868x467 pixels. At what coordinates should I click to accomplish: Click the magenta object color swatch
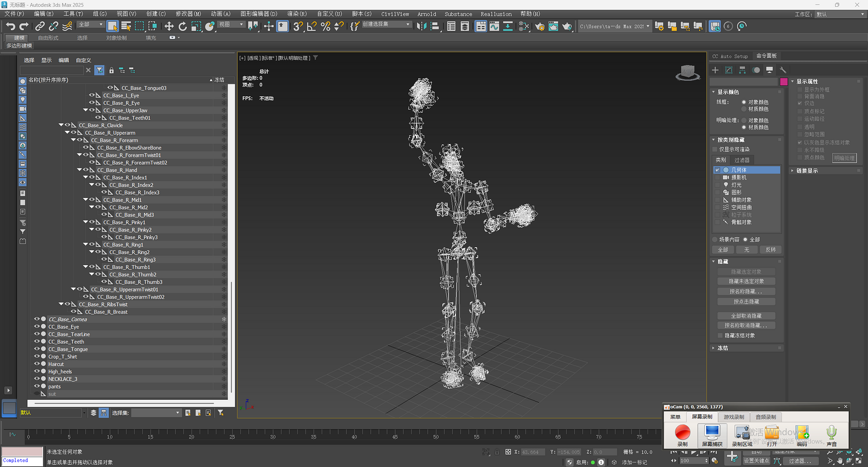(784, 82)
